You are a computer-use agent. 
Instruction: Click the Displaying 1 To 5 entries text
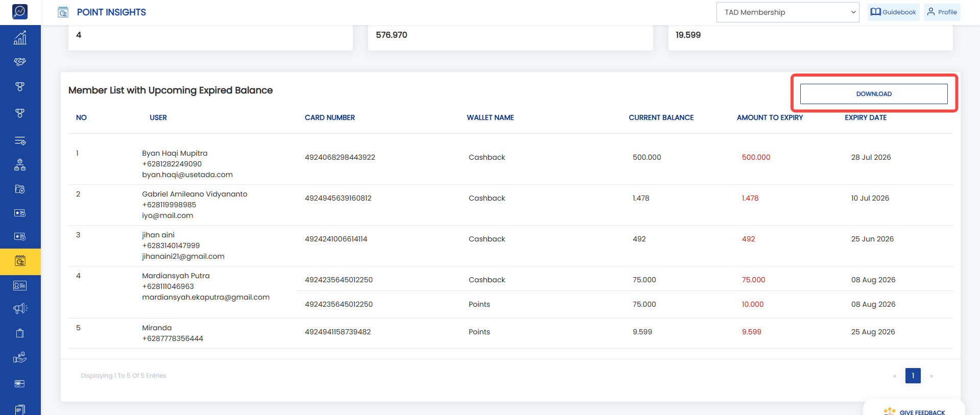pyautogui.click(x=124, y=376)
